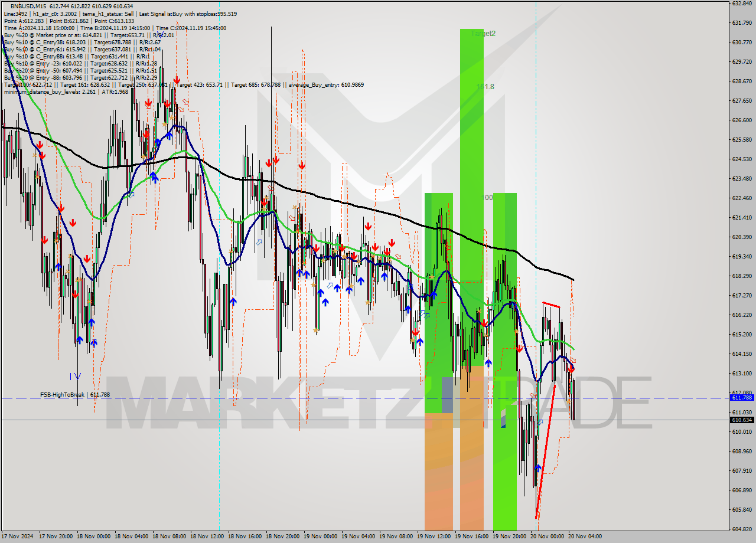Image resolution: width=756 pixels, height=543 pixels.
Task: Click the 'Target2' label on green zone
Action: pyautogui.click(x=483, y=34)
